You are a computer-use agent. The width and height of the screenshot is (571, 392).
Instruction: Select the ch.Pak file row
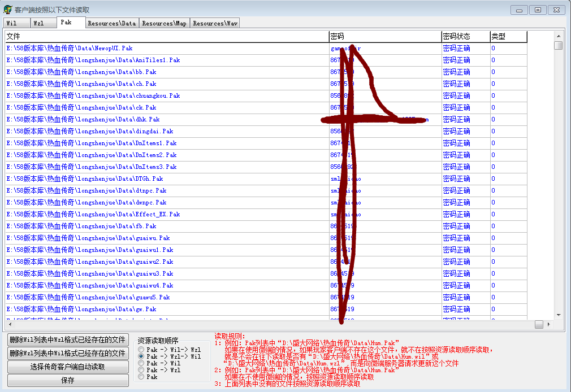pos(266,84)
